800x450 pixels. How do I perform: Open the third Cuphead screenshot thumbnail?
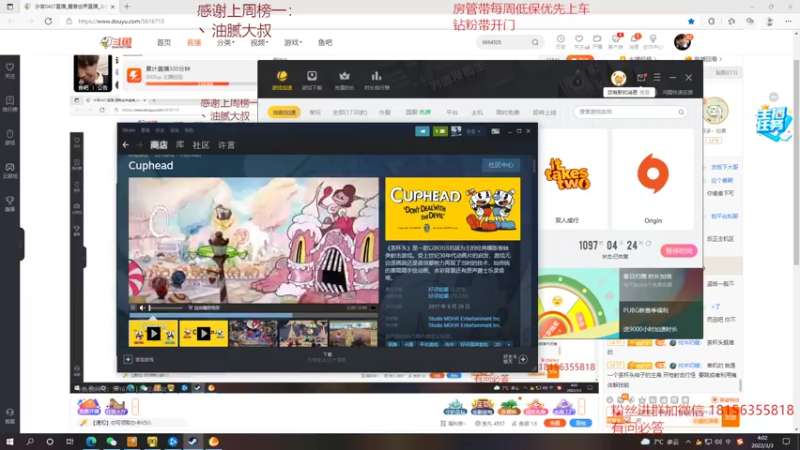(x=253, y=334)
